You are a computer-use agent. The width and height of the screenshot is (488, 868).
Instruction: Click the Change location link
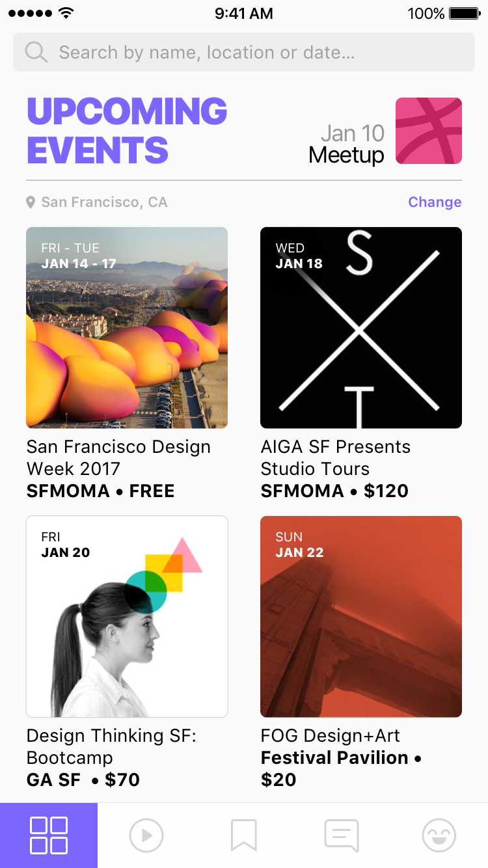tap(435, 202)
